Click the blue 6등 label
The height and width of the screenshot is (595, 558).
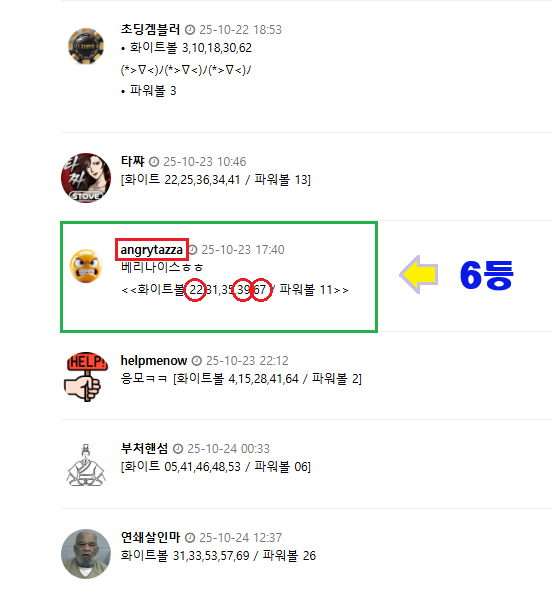486,275
